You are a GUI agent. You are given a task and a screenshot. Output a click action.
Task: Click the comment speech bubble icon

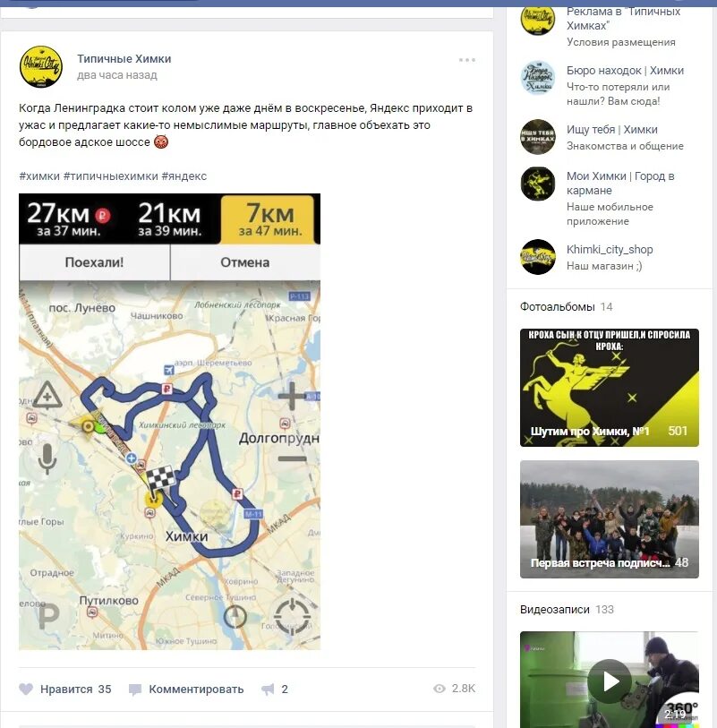click(x=135, y=689)
